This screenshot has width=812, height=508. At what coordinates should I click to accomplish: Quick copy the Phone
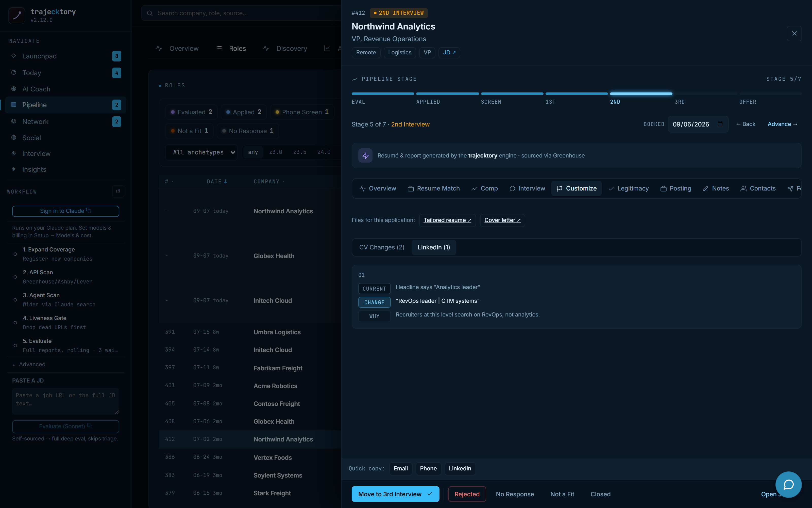coord(428,468)
